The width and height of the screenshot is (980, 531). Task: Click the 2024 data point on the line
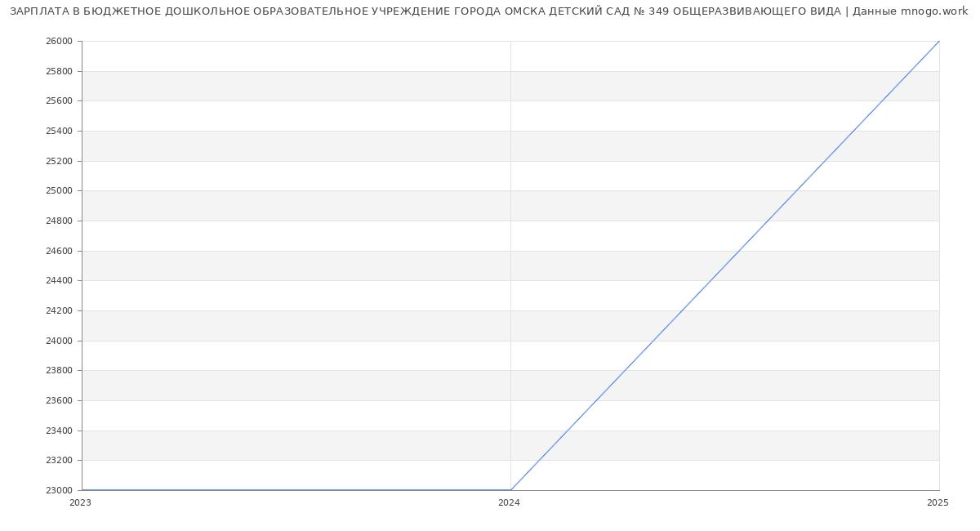point(510,490)
